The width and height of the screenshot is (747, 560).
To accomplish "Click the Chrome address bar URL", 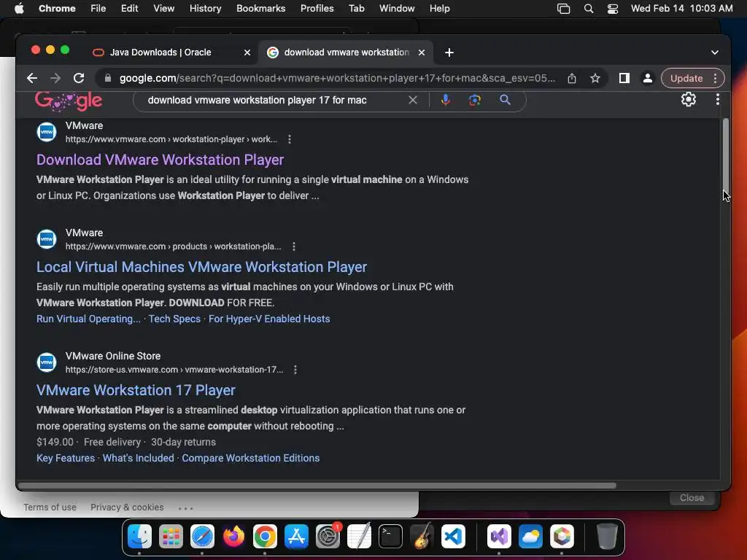I will 337,78.
